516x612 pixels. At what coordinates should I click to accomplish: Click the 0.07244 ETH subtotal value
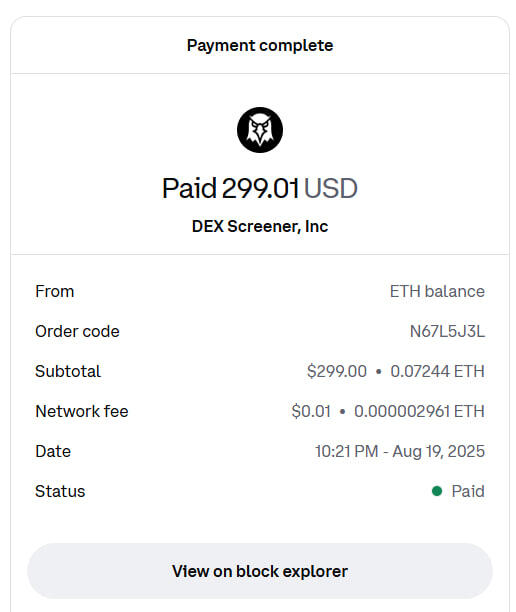(438, 371)
